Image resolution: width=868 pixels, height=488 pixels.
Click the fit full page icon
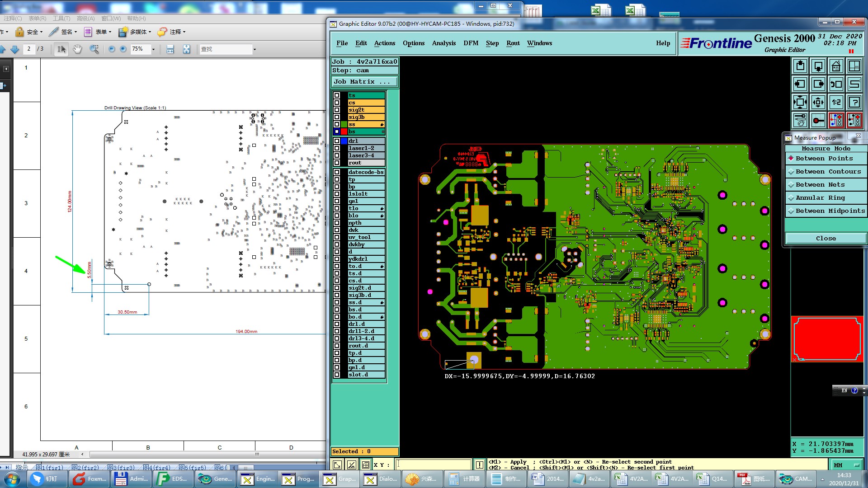pos(186,49)
